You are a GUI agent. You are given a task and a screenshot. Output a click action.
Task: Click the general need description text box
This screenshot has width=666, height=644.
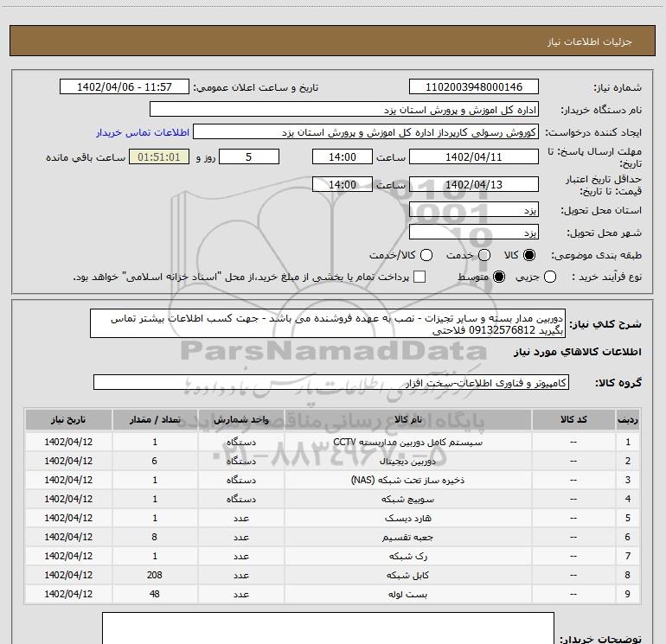pyautogui.click(x=328, y=323)
